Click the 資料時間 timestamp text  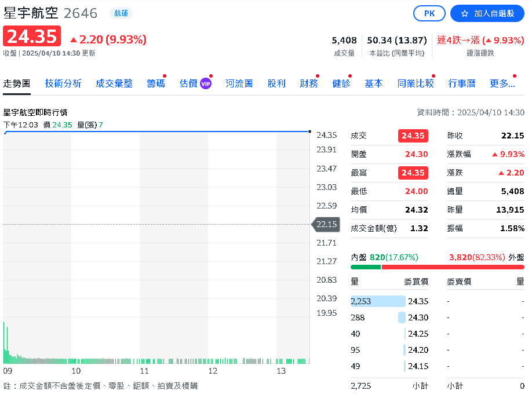coord(471,112)
